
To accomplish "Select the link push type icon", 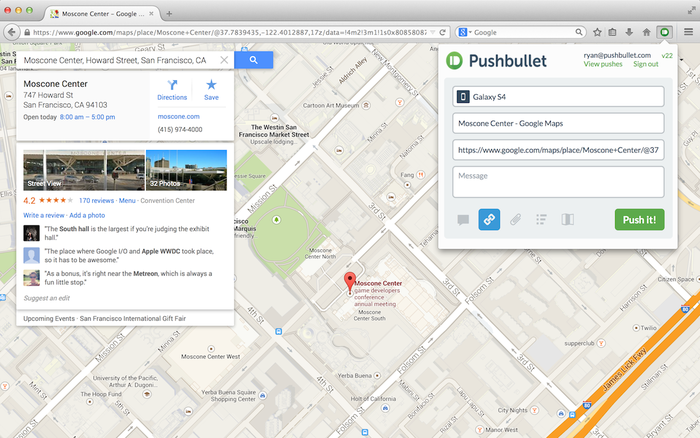I will coord(489,220).
